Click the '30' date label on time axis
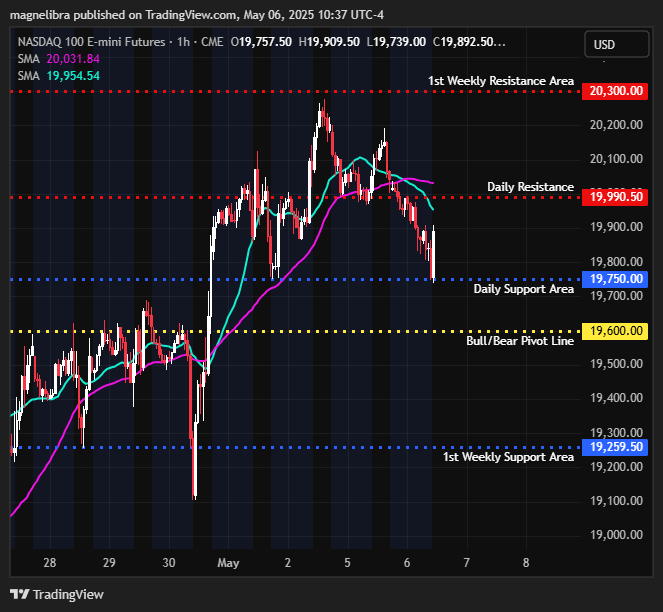Screen dimensions: 663x612 coord(169,563)
